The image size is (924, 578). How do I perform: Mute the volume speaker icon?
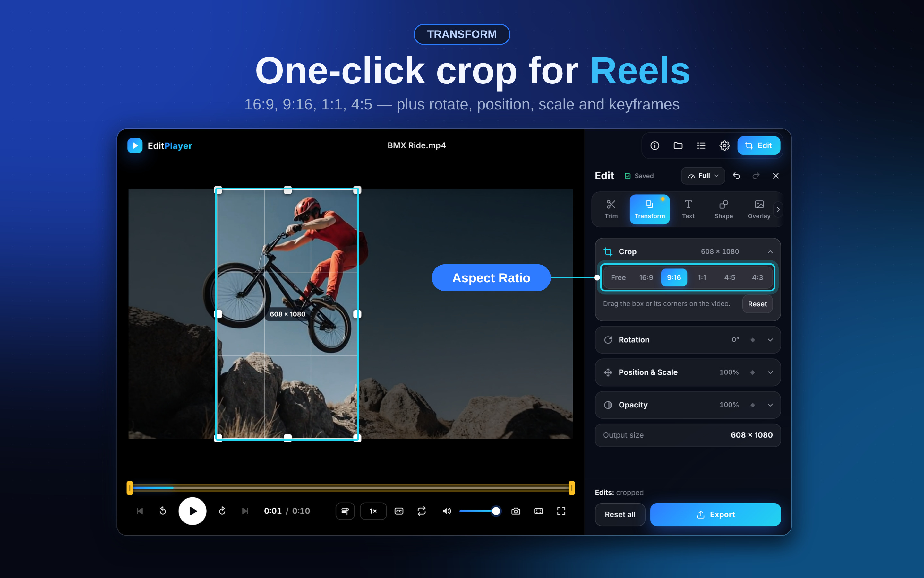click(447, 511)
